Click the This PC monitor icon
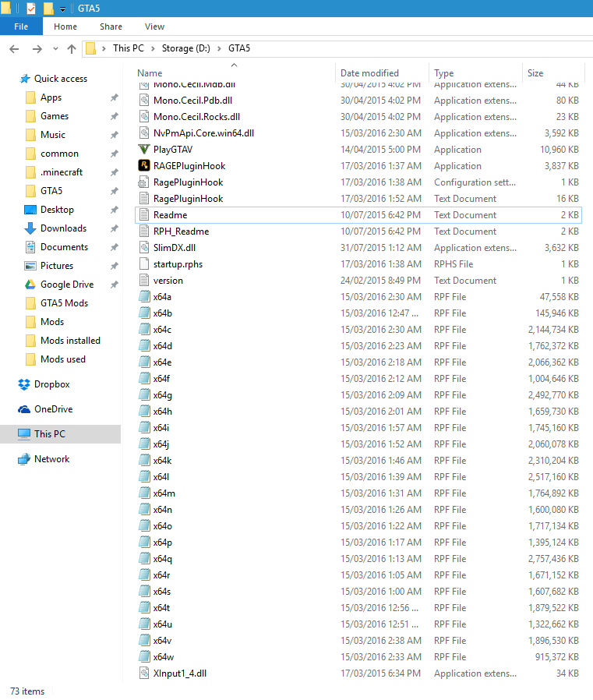593x700 pixels. tap(24, 434)
